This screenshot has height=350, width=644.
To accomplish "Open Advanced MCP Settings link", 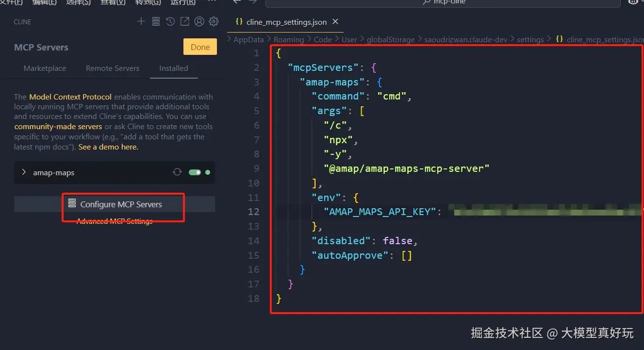I will pos(115,221).
